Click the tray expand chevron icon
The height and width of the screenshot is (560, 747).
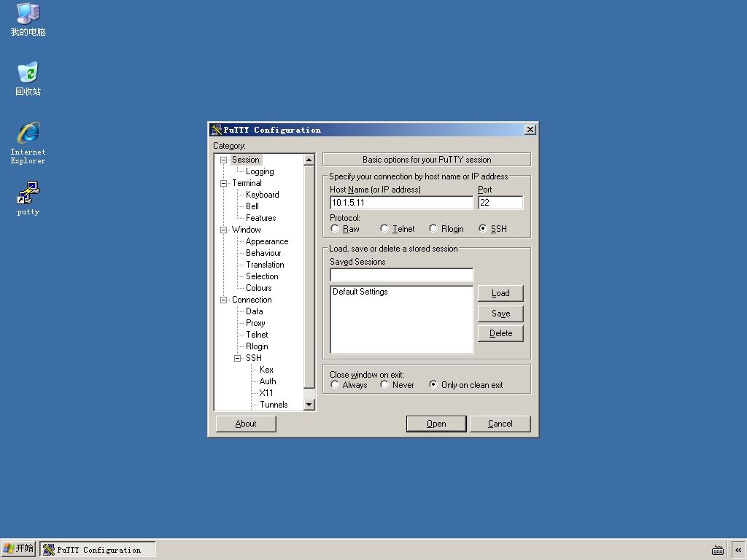coord(738,550)
